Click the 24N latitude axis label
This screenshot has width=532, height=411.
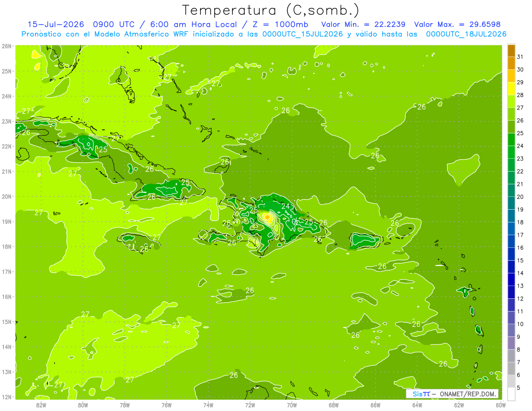pyautogui.click(x=7, y=96)
